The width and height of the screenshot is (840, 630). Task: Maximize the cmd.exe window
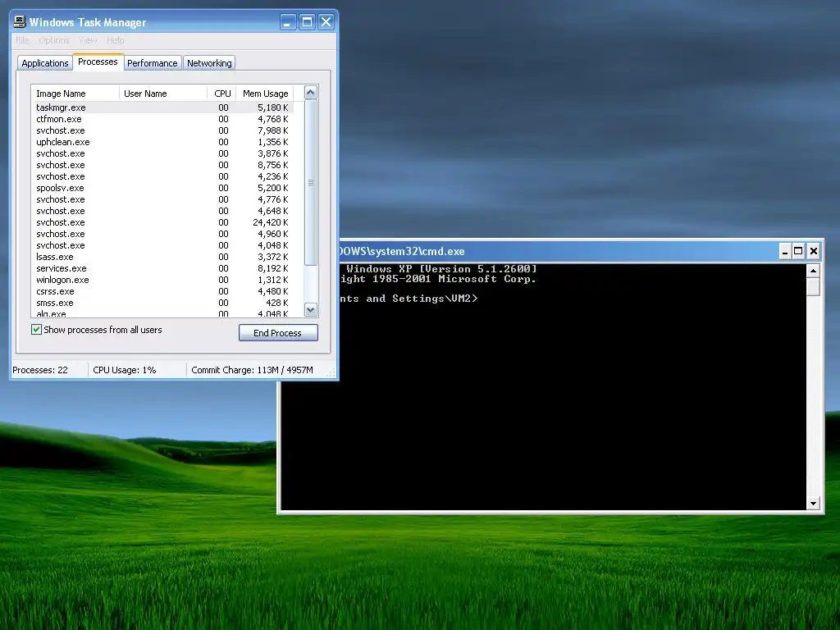coord(798,251)
